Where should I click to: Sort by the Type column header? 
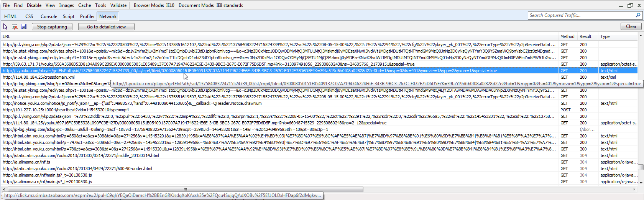coord(618,36)
